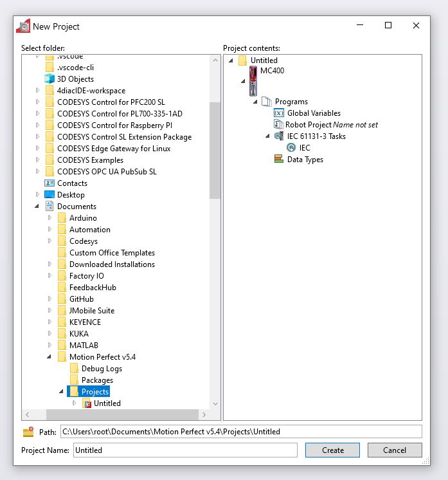Select the Factory IO folder
Image resolution: width=448 pixels, height=480 pixels.
(x=87, y=276)
